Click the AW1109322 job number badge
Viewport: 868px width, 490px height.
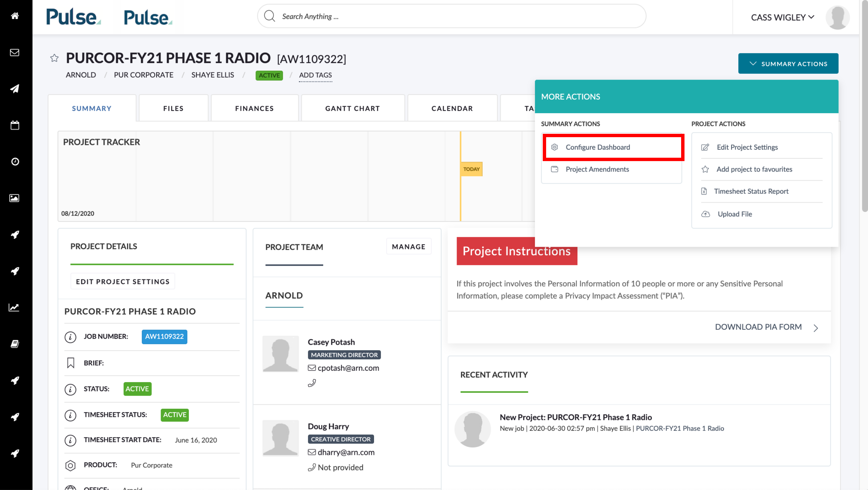(x=164, y=337)
